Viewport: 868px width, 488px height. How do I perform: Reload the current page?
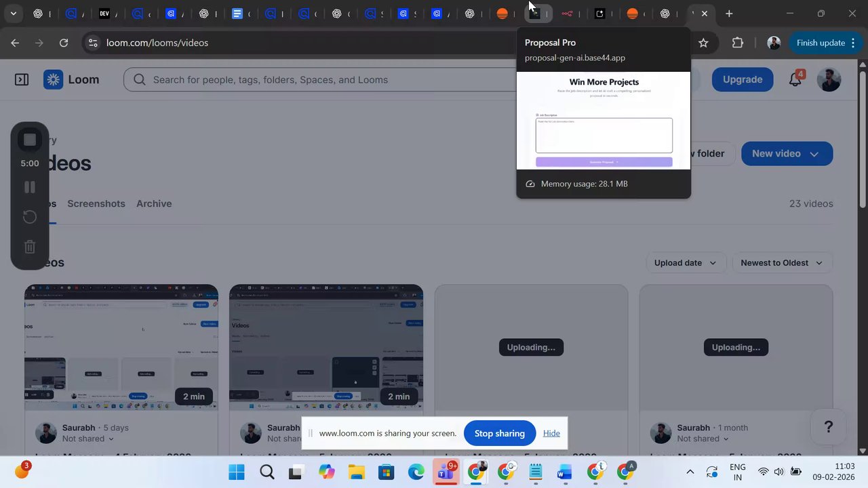tap(64, 43)
